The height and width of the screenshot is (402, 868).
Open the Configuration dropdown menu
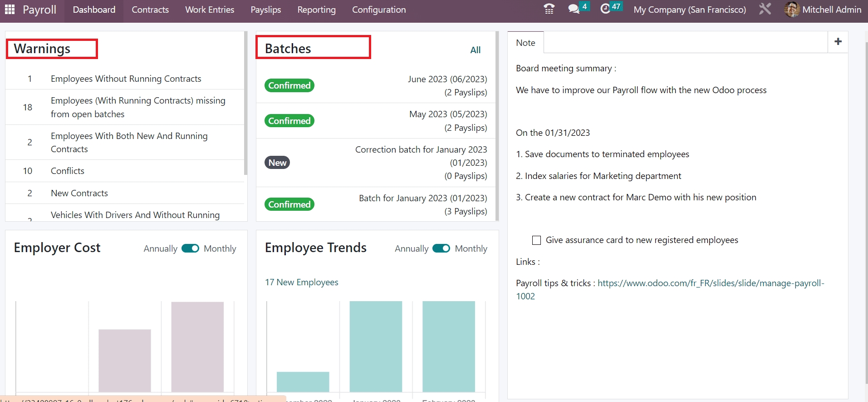point(379,10)
